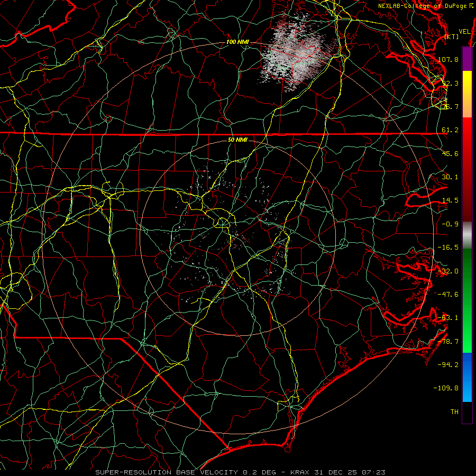476x476 pixels.
Task: Click the blue segment of the color bar
Action: [x=467, y=377]
